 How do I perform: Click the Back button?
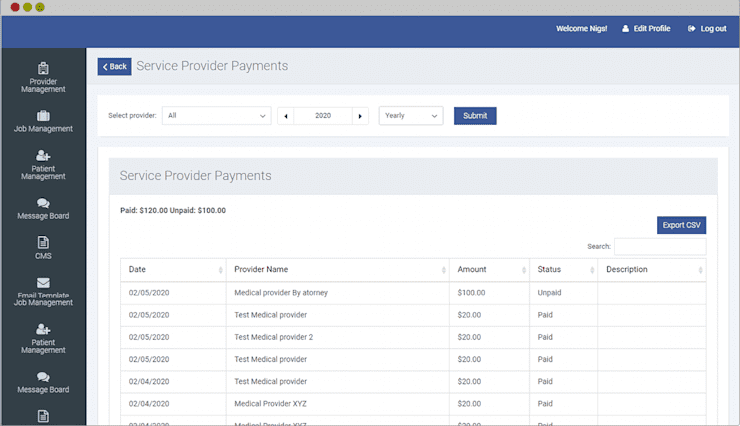tap(115, 67)
